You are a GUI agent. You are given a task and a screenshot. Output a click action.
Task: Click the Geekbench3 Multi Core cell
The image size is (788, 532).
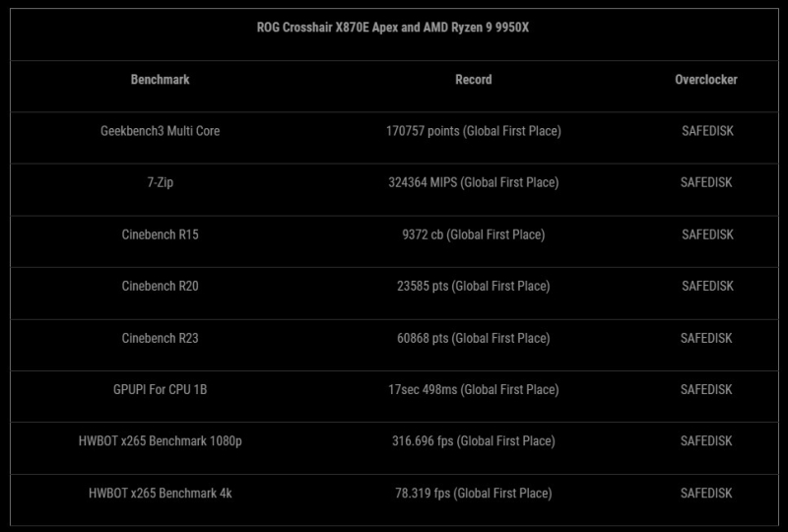click(160, 131)
